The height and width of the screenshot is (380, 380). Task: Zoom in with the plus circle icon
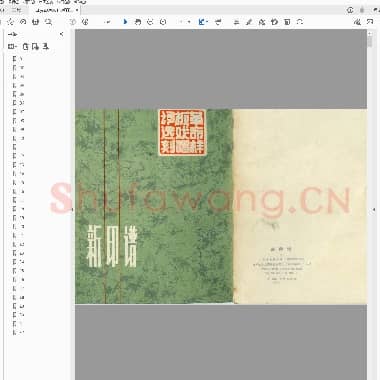(163, 22)
